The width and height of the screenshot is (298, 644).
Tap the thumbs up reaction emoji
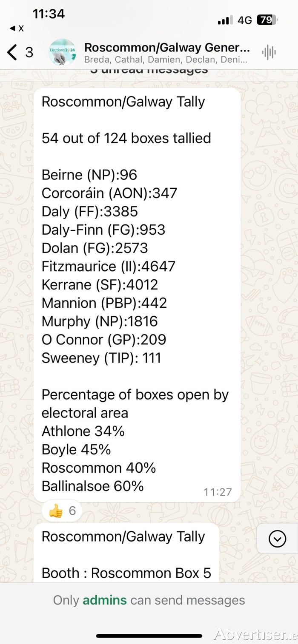[x=56, y=511]
